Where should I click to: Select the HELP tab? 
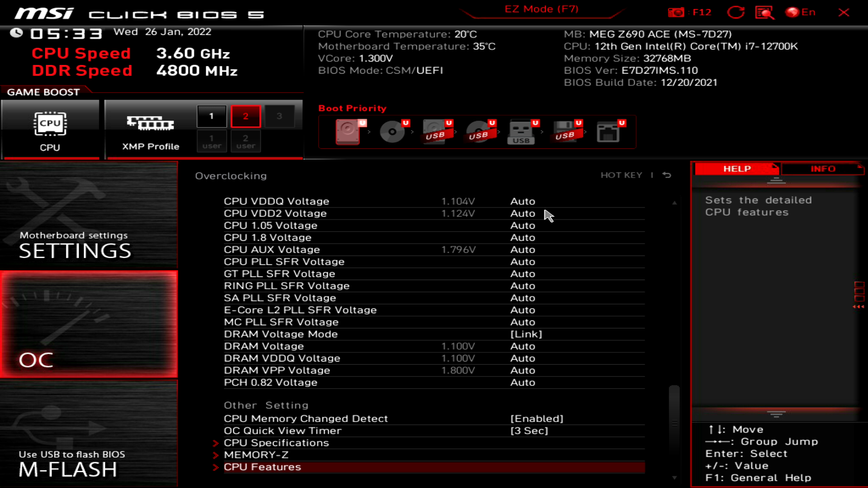[736, 169]
